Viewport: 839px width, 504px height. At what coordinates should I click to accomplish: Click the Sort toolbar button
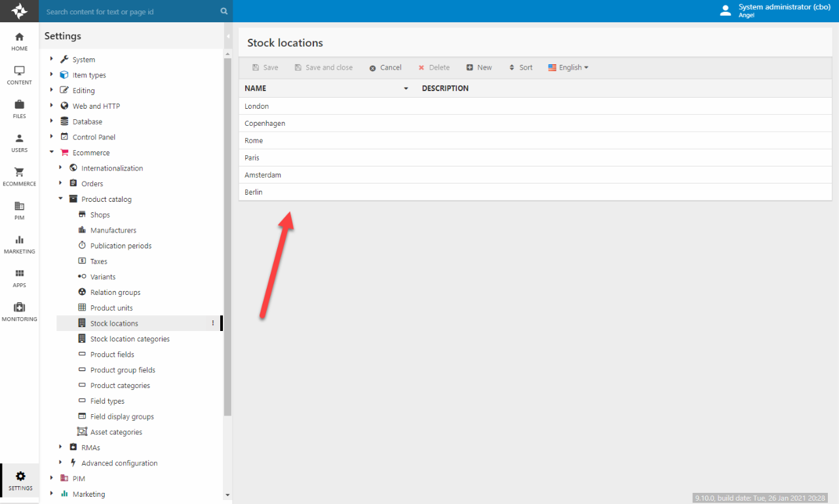click(520, 68)
